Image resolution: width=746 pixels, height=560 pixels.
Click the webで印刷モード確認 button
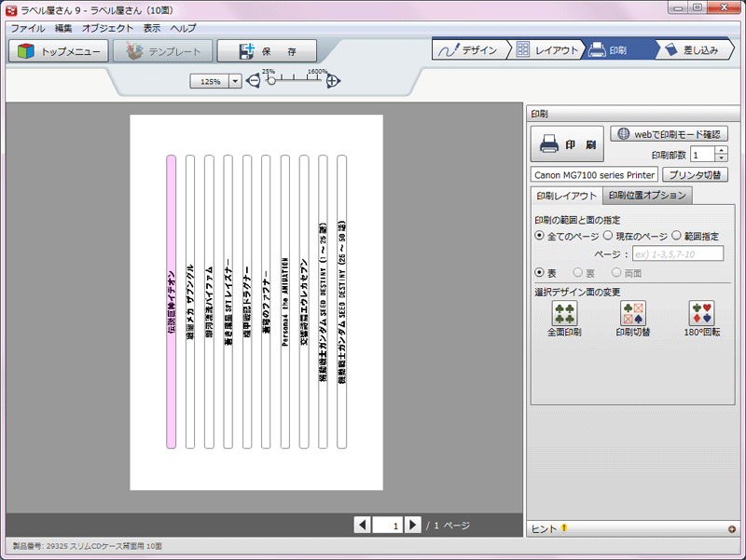pyautogui.click(x=669, y=134)
